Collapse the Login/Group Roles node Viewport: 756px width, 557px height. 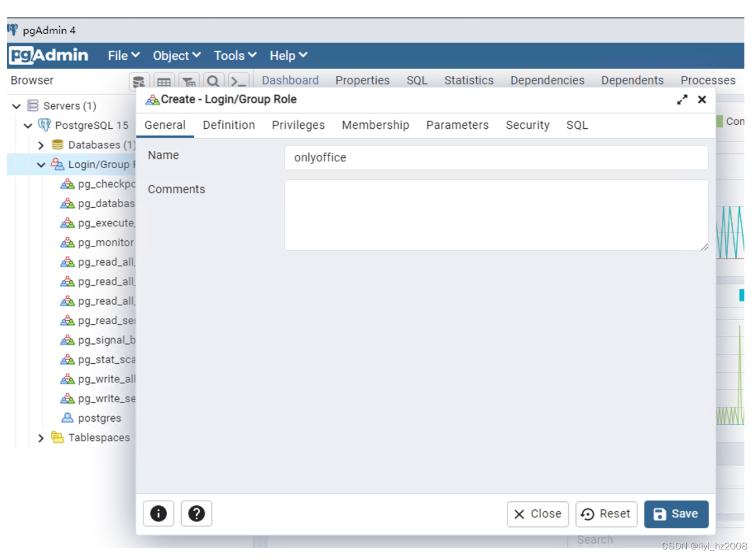click(41, 165)
